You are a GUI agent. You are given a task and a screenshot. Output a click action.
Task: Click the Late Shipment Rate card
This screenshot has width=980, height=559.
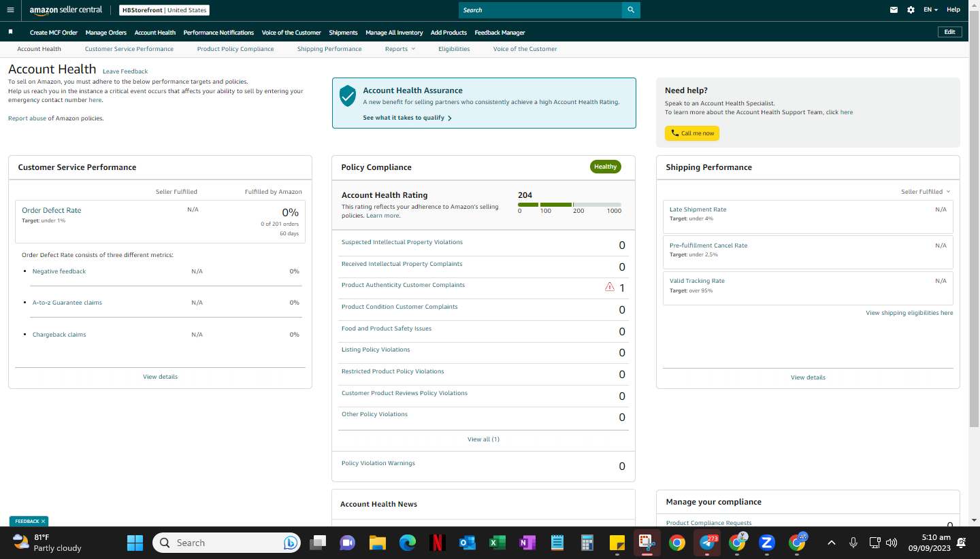(808, 217)
